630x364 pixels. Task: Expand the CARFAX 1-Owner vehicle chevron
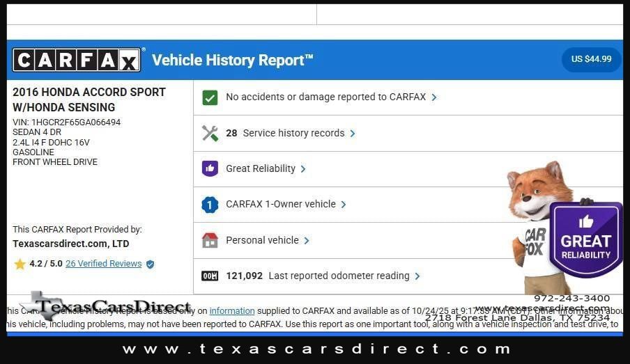point(344,205)
